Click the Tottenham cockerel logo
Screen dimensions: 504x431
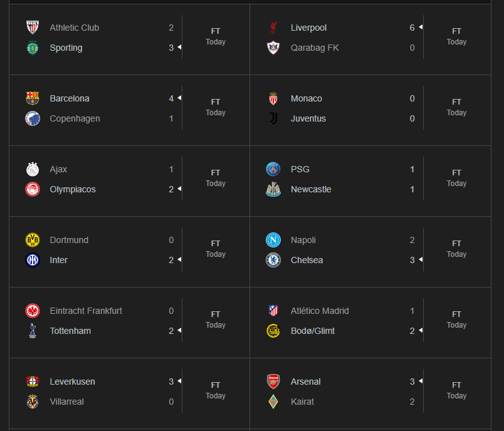pyautogui.click(x=33, y=331)
